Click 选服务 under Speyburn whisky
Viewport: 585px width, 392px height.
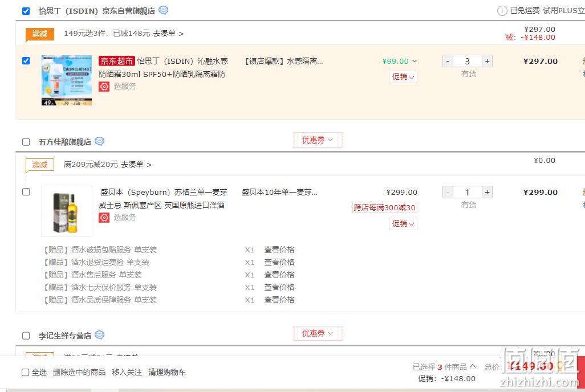(x=125, y=217)
